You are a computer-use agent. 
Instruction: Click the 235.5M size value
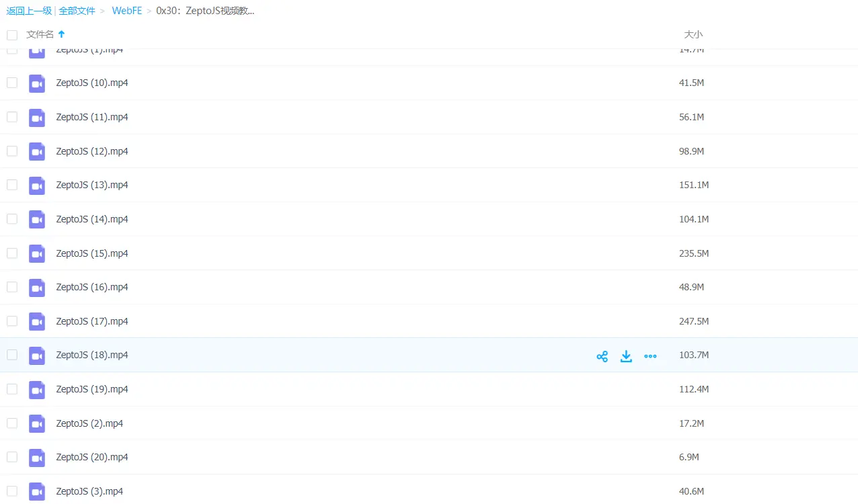tap(694, 253)
